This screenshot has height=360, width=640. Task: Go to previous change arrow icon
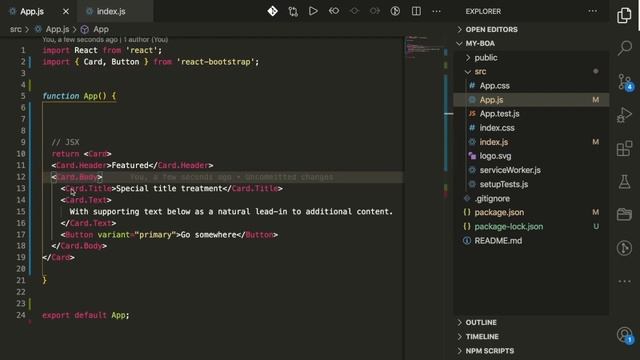click(334, 11)
